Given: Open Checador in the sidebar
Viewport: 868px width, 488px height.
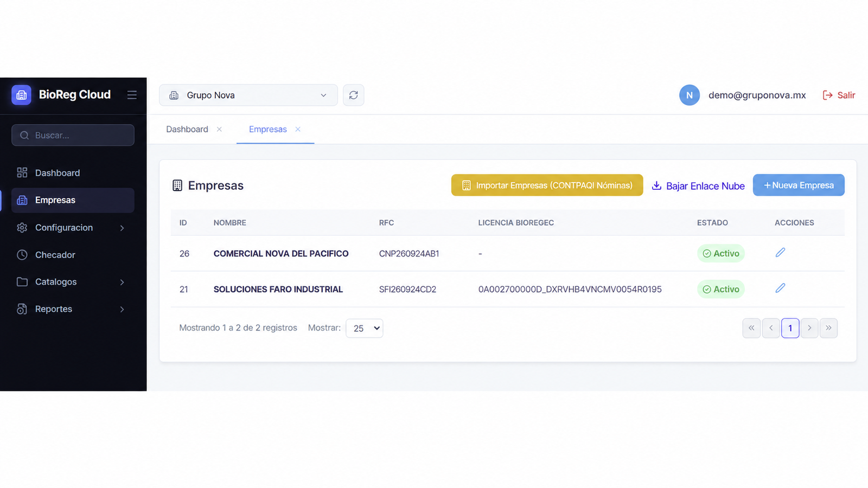Looking at the screenshot, I should click(73, 255).
